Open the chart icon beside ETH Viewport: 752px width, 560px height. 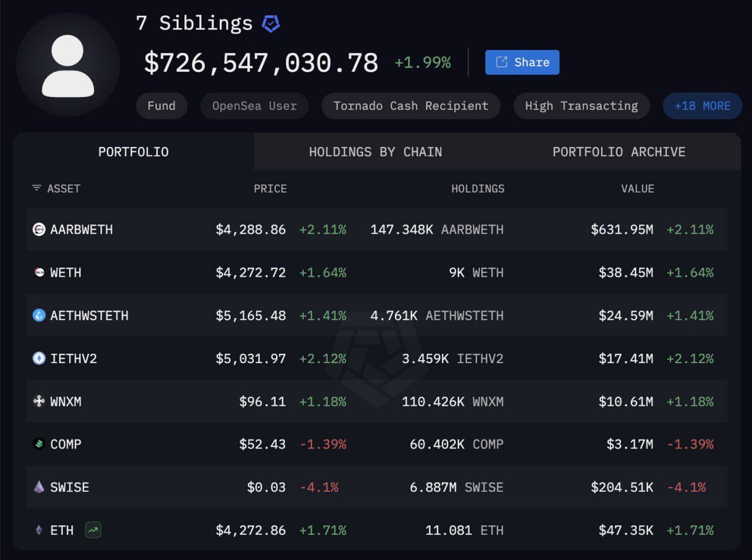point(93,530)
